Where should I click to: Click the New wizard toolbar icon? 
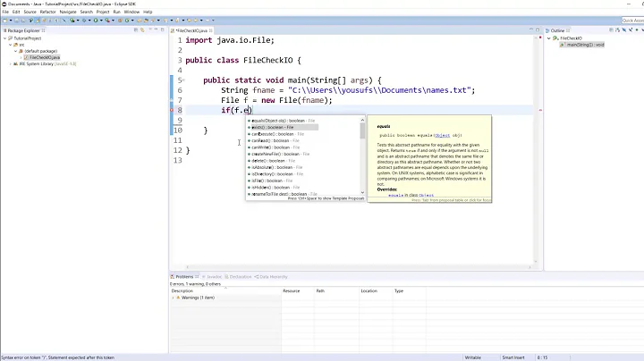pos(5,20)
